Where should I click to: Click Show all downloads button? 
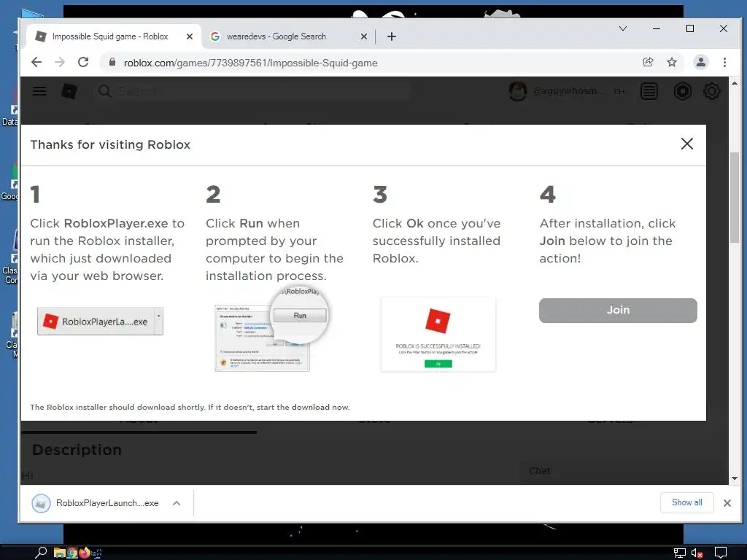pyautogui.click(x=686, y=502)
